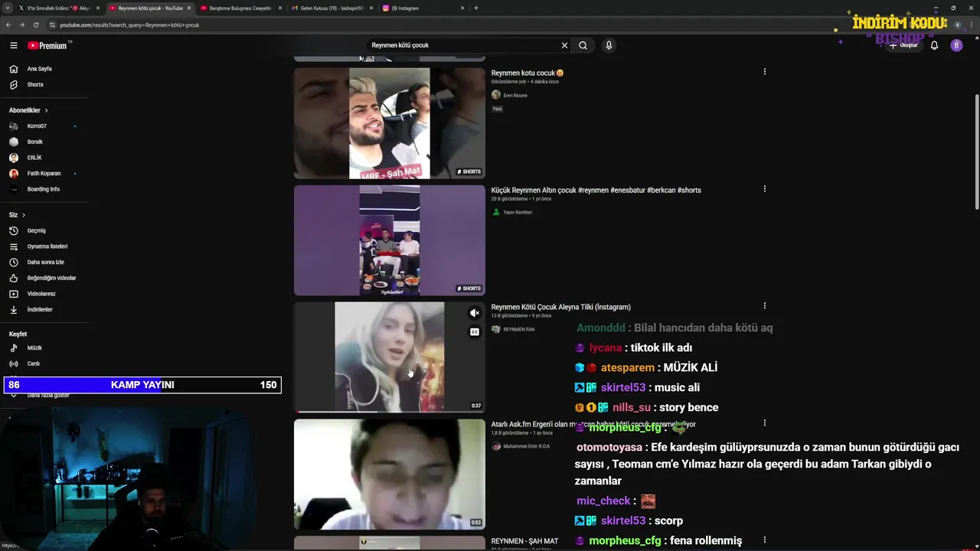Open Canlı live section
The width and height of the screenshot is (980, 551).
click(33, 364)
